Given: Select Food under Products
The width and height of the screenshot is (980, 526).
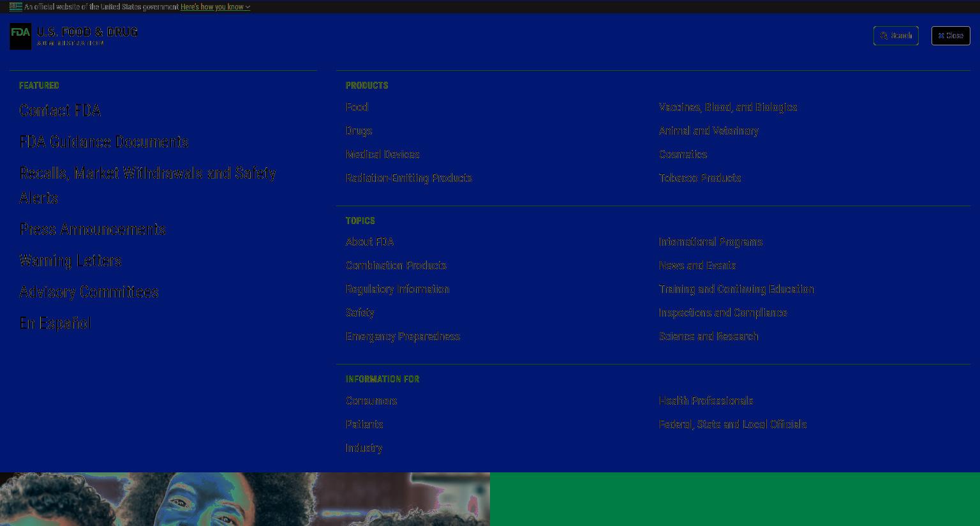Looking at the screenshot, I should coord(357,107).
